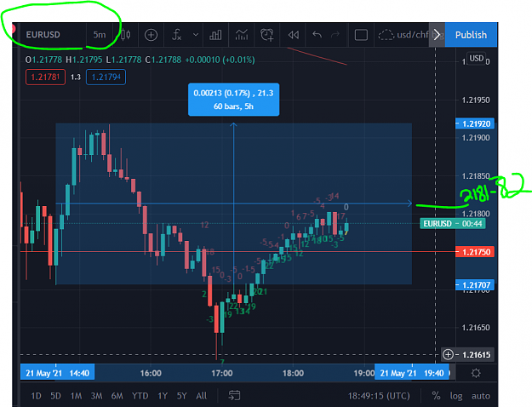Select the 3M date range
Screen dimensions: 532x407
96,396
